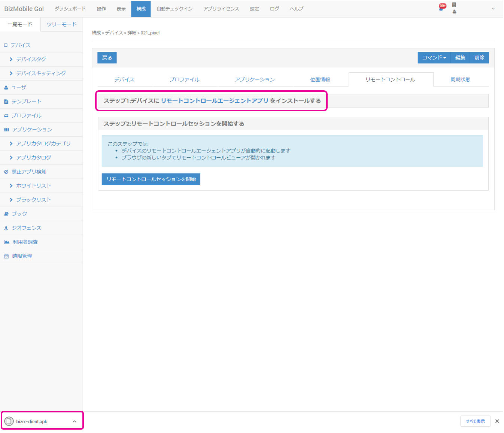
Task: Open the 自動チェックイン menu
Action: tap(174, 9)
